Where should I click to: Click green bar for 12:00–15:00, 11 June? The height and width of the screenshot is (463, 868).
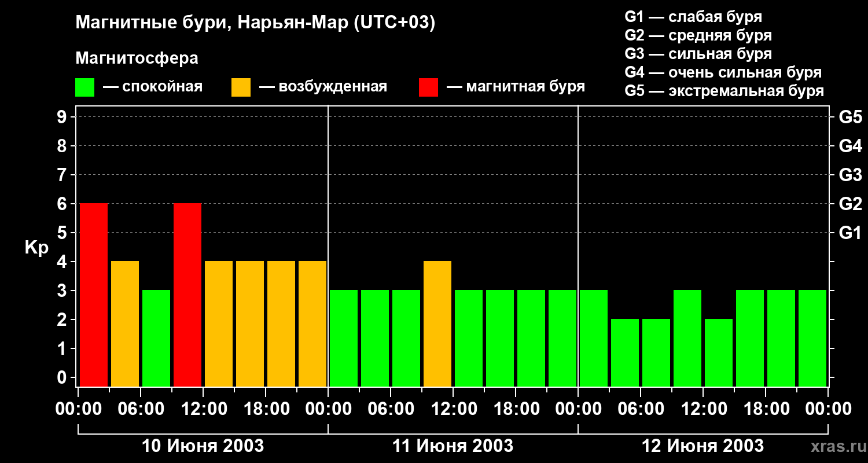pyautogui.click(x=469, y=338)
